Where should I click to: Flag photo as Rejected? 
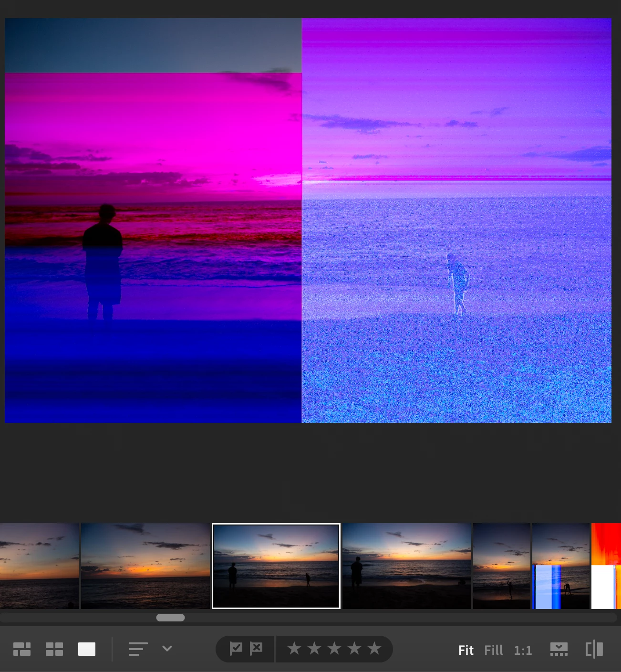pos(256,649)
